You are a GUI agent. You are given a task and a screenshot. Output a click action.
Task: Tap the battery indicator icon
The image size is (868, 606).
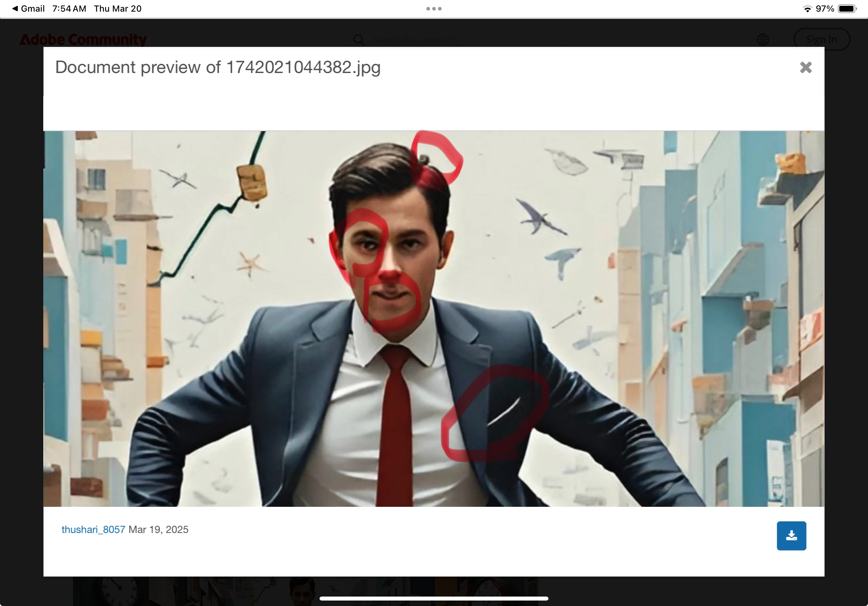tap(847, 9)
